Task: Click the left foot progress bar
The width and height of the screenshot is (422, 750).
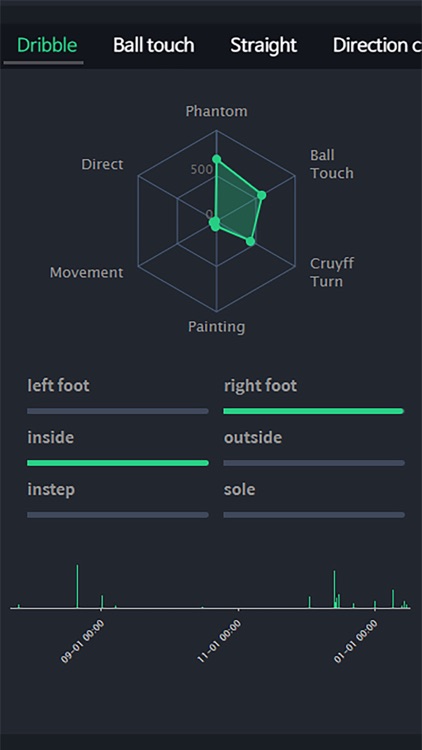Action: [118, 411]
